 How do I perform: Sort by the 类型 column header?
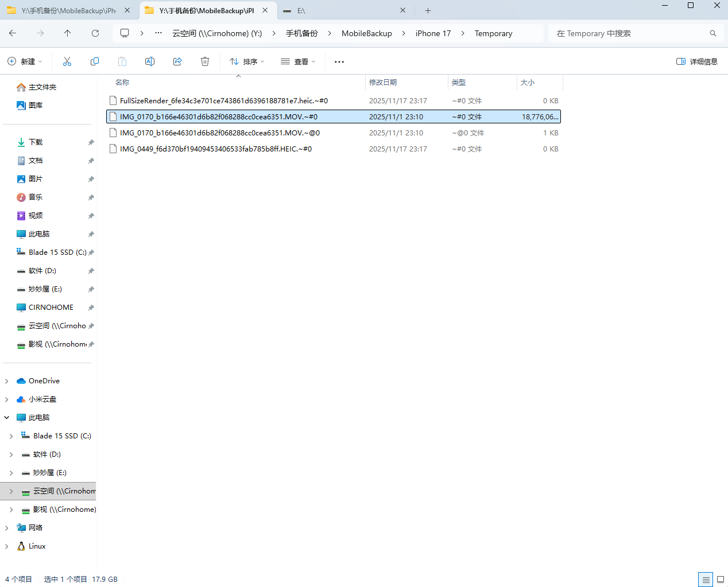(482, 83)
